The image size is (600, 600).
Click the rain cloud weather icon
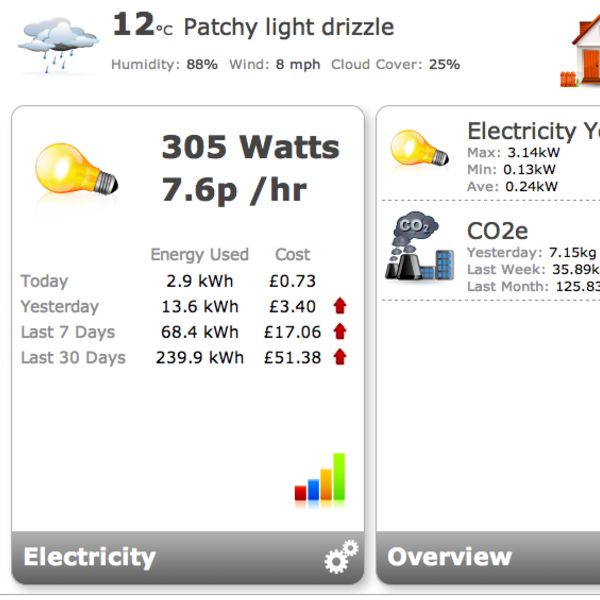coord(52,42)
